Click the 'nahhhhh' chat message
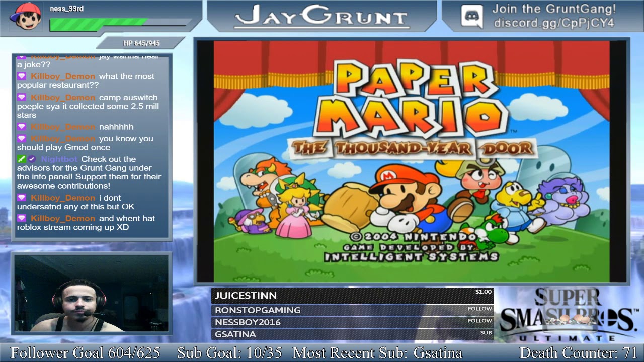 click(x=116, y=127)
